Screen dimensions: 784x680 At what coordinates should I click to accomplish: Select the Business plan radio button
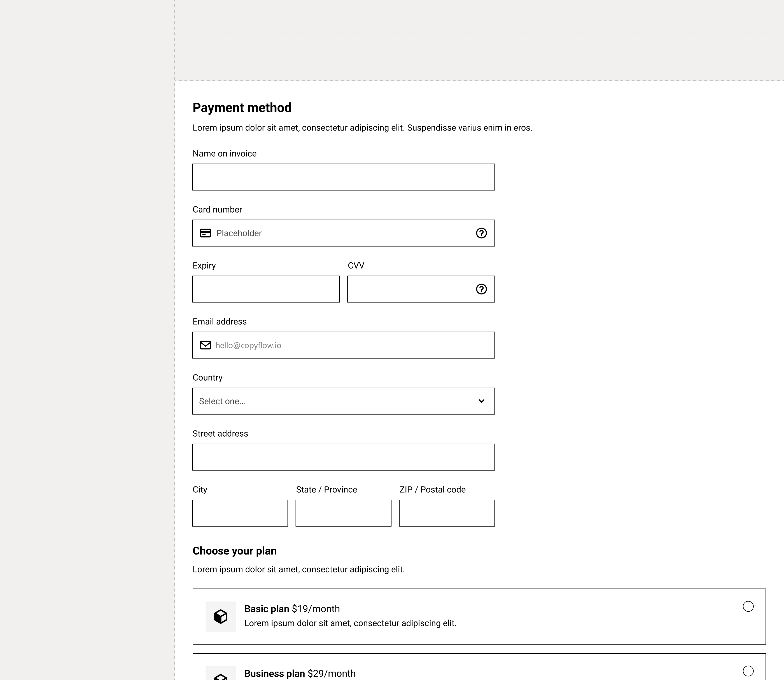click(x=748, y=671)
